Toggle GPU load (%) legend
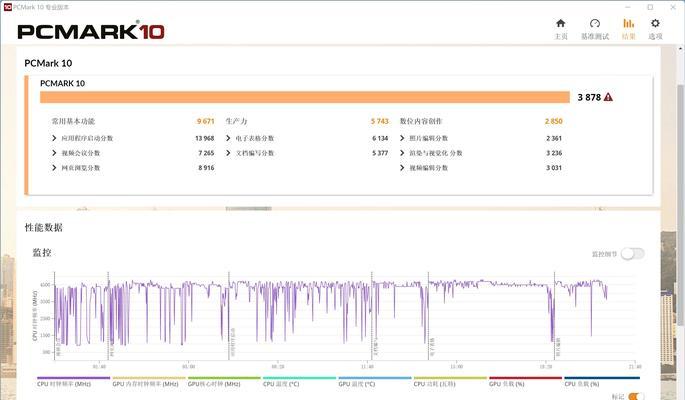Viewport: 685px width, 400px height. tap(526, 382)
